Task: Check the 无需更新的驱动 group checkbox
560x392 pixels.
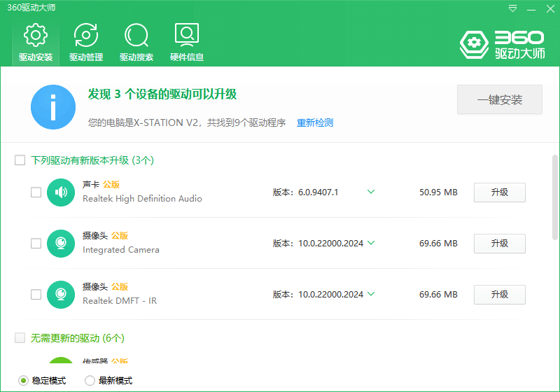Action: click(20, 337)
